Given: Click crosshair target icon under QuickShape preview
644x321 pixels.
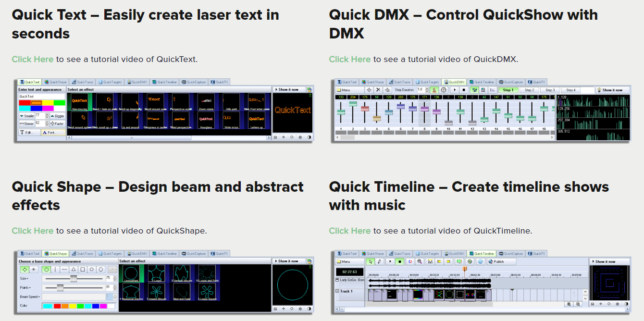Looking at the screenshot, I should tap(300, 309).
